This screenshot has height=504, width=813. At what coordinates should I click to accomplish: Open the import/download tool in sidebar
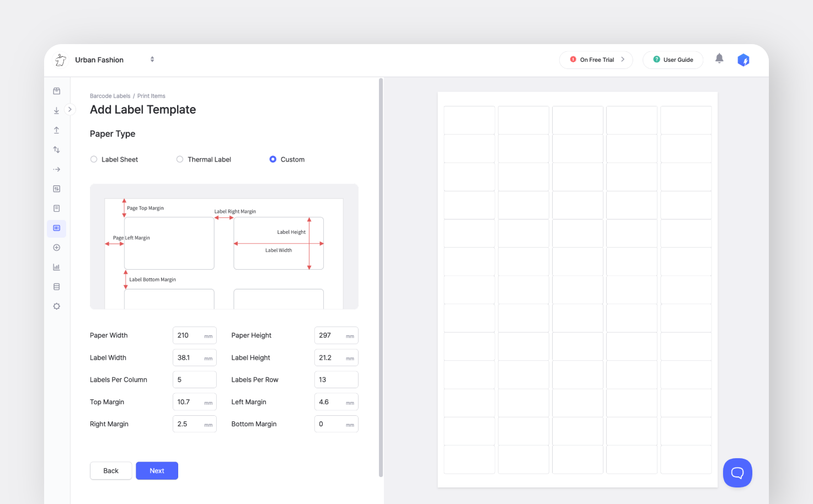56,110
